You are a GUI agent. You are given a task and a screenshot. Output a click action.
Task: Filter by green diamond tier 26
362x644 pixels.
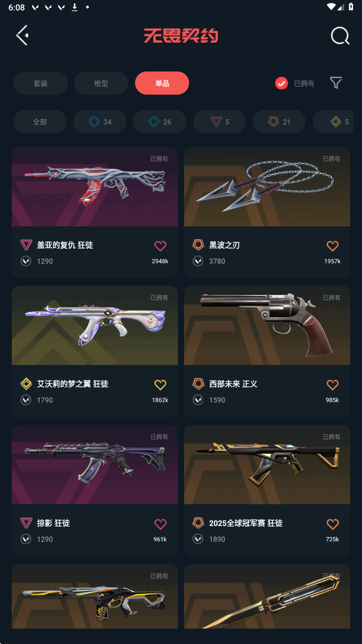159,122
